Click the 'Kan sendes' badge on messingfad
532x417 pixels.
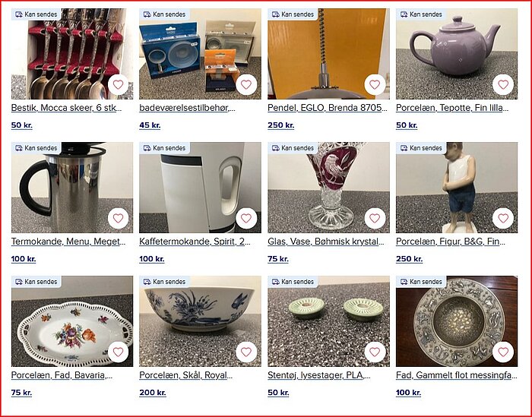[x=421, y=281]
